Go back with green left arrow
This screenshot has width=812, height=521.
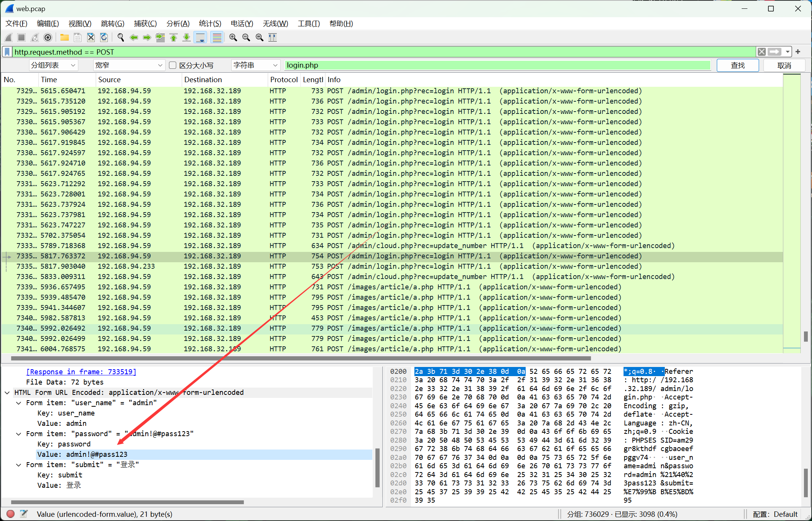click(x=134, y=37)
